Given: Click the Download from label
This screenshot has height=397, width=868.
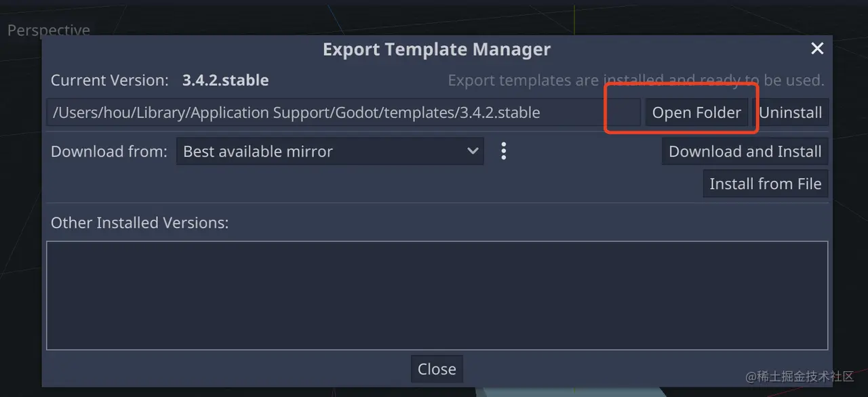Looking at the screenshot, I should 108,151.
